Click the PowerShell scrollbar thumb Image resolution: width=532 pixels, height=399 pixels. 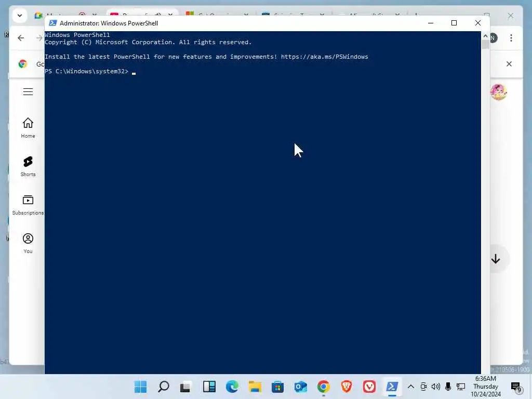point(486,45)
